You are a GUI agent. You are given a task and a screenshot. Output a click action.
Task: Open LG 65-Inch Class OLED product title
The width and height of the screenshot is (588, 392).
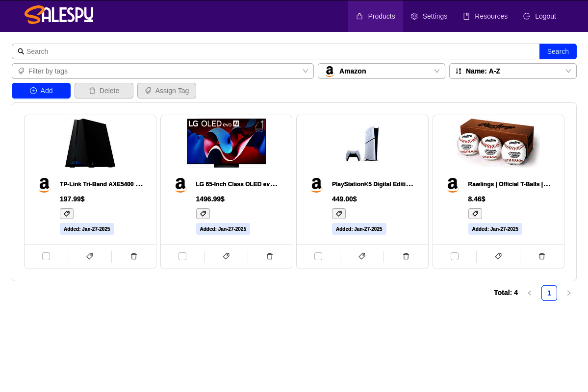click(x=237, y=184)
